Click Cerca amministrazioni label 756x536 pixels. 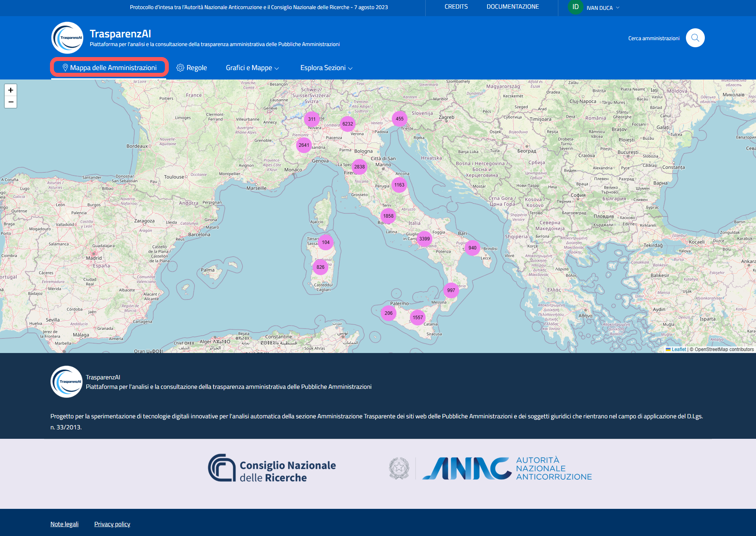point(654,38)
